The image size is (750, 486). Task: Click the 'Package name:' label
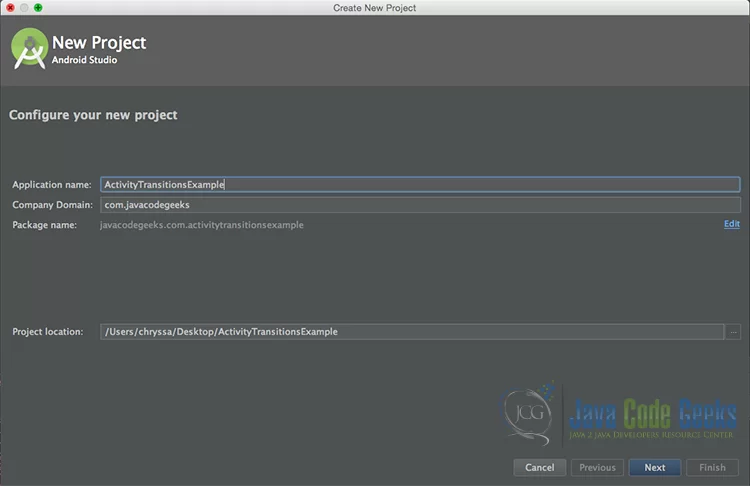(x=44, y=225)
